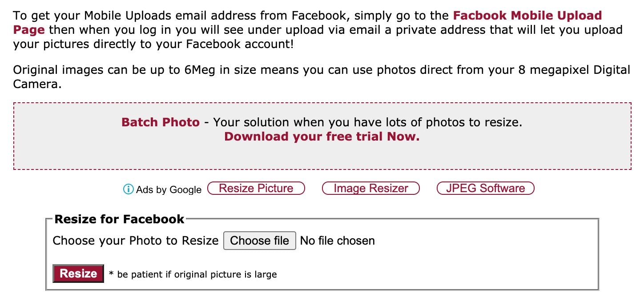Open the Batch Photo link
The width and height of the screenshot is (644, 298).
(161, 122)
